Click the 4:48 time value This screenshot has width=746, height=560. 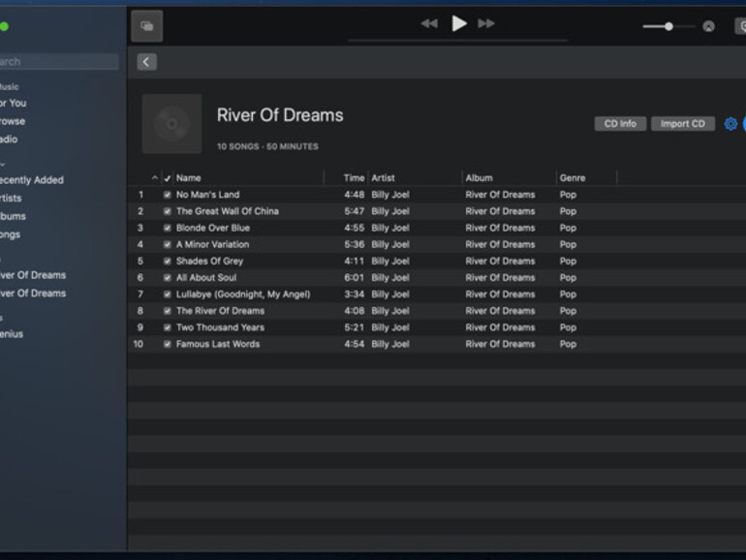[x=355, y=195]
